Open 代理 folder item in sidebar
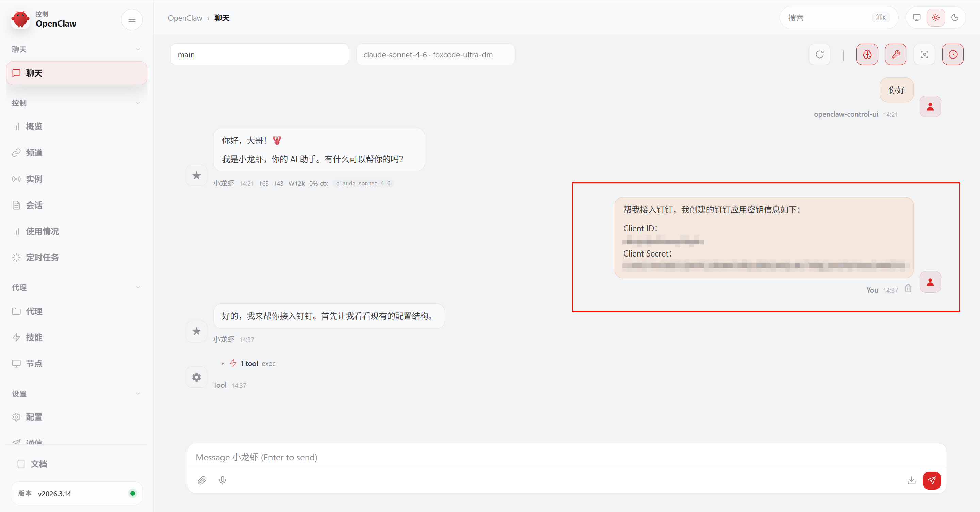The image size is (980, 512). [x=77, y=311]
